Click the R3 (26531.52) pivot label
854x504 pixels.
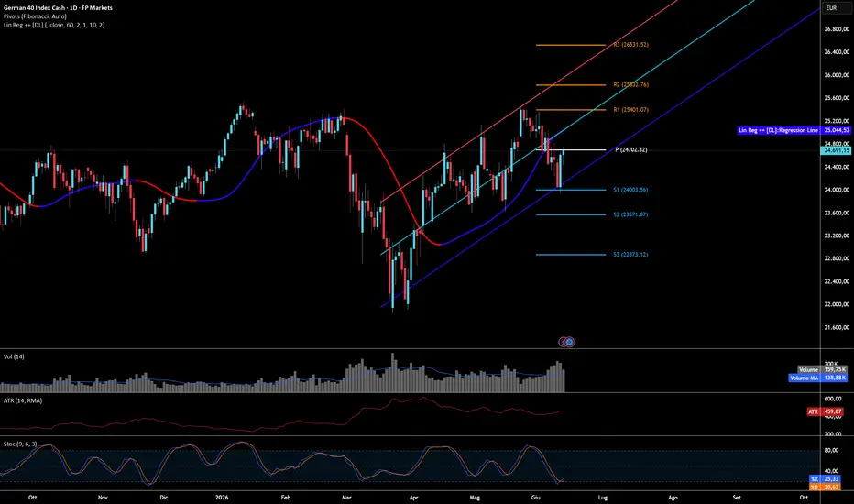630,45
